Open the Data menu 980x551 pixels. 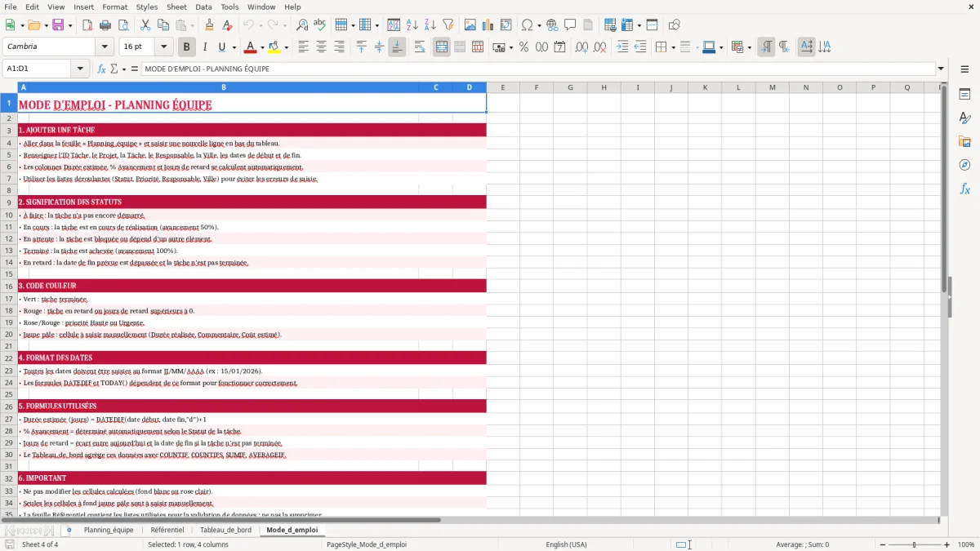tap(203, 7)
